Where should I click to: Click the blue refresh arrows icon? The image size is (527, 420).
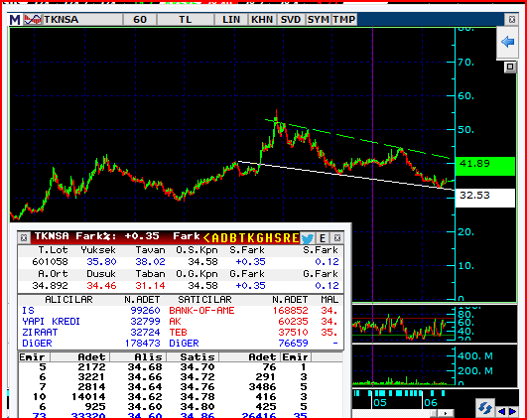tap(485, 408)
